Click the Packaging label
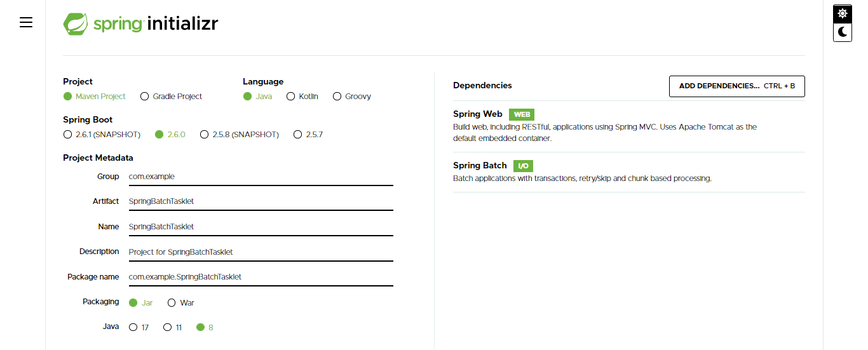The height and width of the screenshot is (350, 868). click(x=100, y=302)
